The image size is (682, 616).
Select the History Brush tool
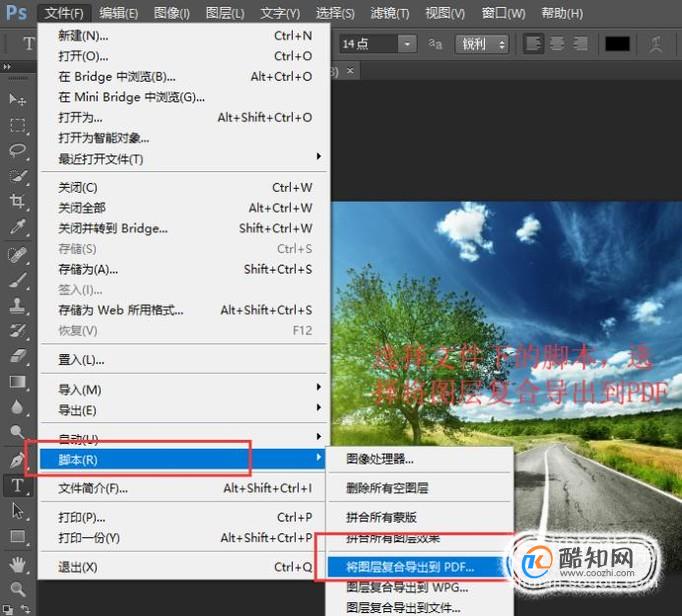17,331
